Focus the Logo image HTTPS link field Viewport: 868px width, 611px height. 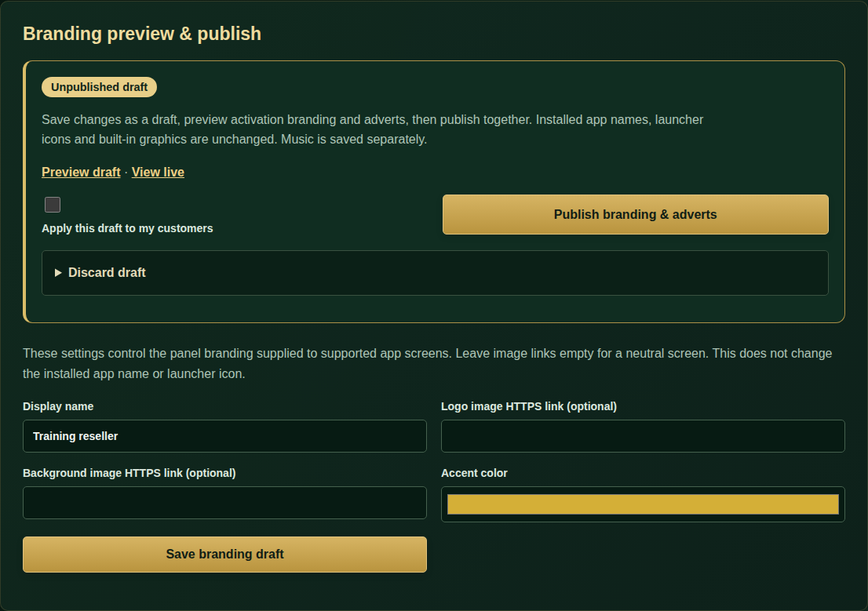[x=643, y=436]
